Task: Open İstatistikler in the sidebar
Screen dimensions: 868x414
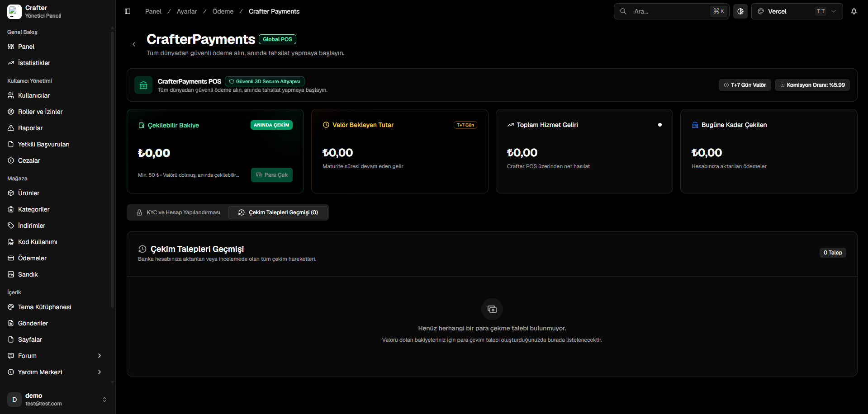Action: (x=55, y=63)
